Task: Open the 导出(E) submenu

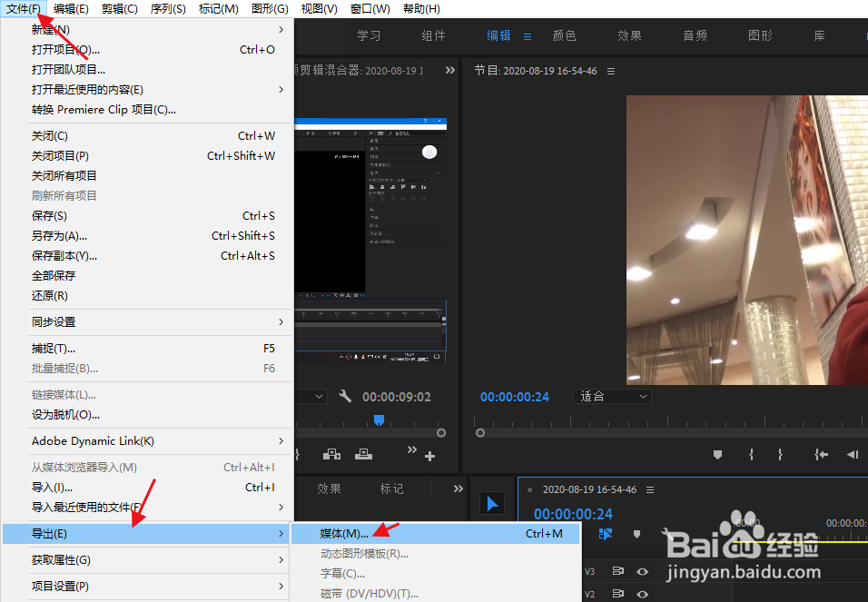Action: (x=147, y=534)
